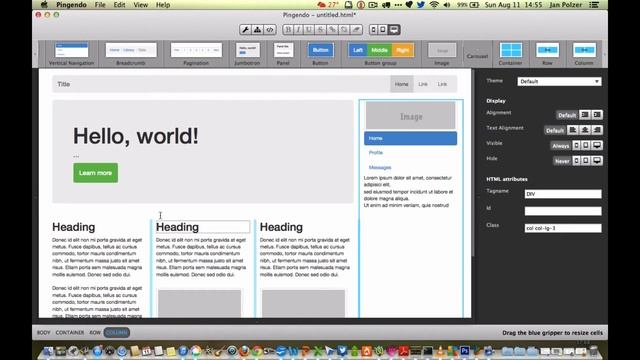Open the Pingendo application menu
This screenshot has height=360, width=640.
(71, 5)
